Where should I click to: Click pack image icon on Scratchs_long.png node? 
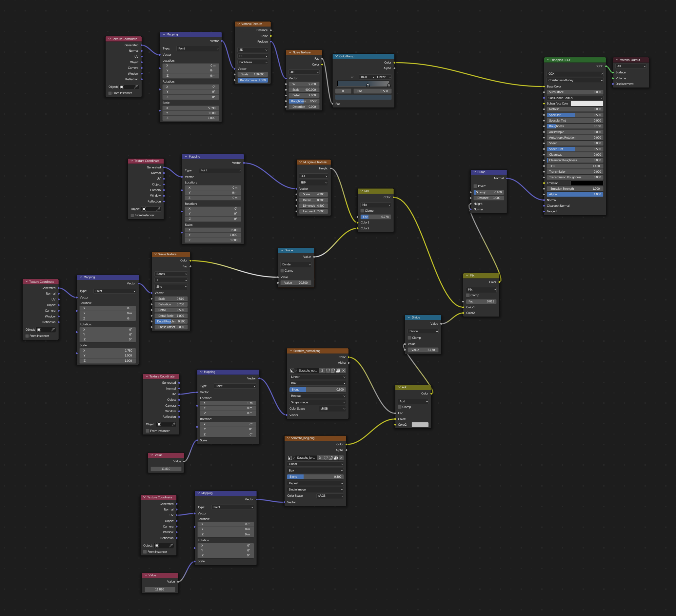[x=336, y=457]
